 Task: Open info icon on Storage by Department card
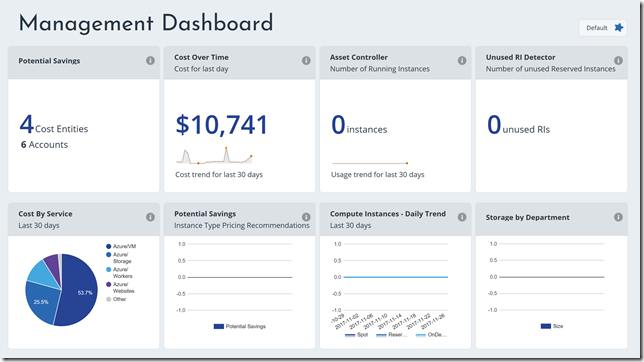[618, 217]
